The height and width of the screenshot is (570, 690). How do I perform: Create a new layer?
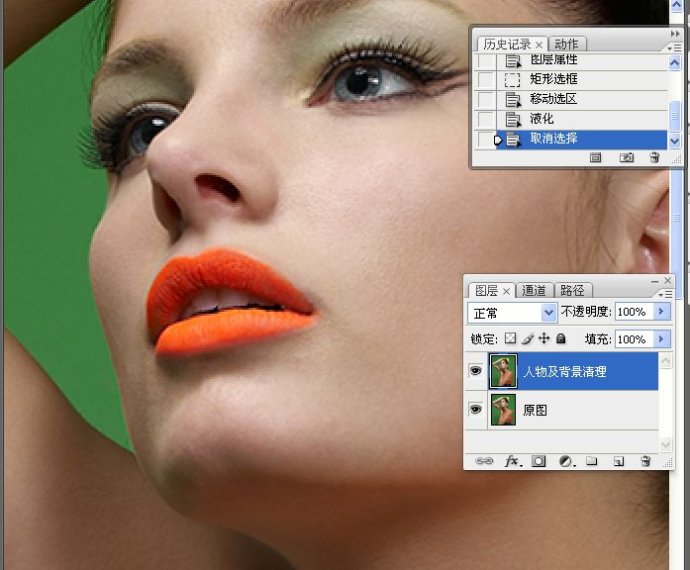[x=618, y=461]
